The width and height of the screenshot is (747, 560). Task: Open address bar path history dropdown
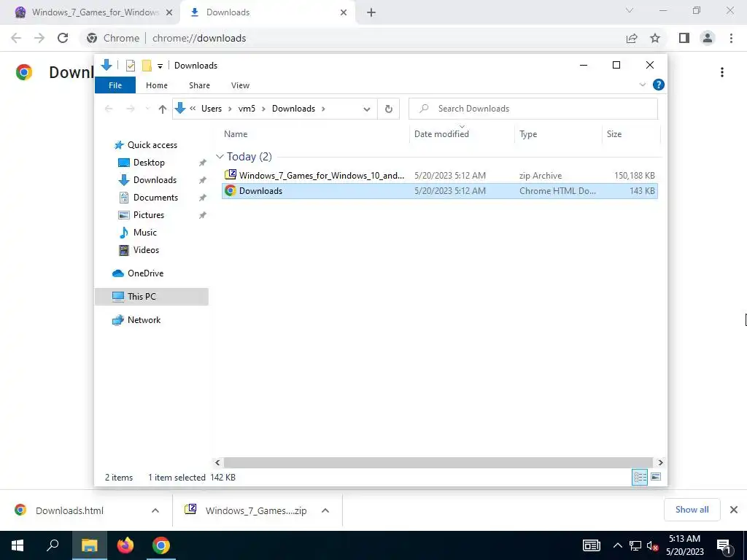click(x=367, y=109)
